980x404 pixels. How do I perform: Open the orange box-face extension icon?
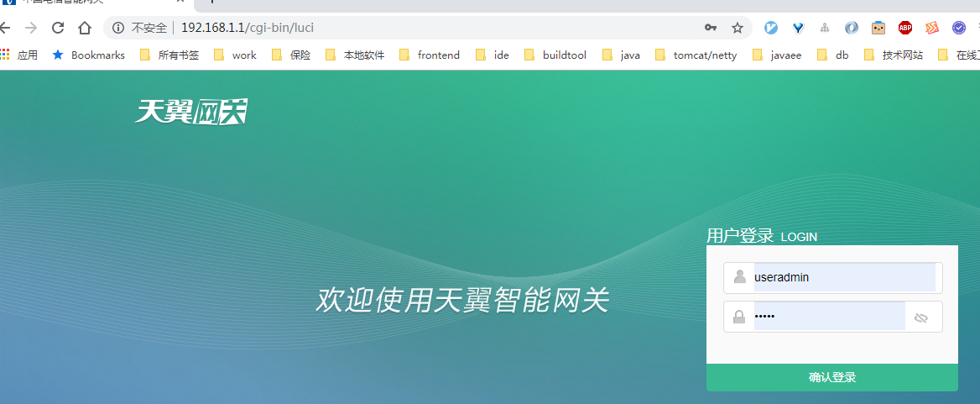tap(878, 28)
